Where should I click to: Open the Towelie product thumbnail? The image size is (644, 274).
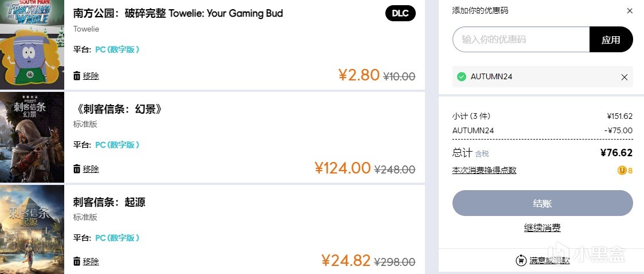click(x=32, y=45)
